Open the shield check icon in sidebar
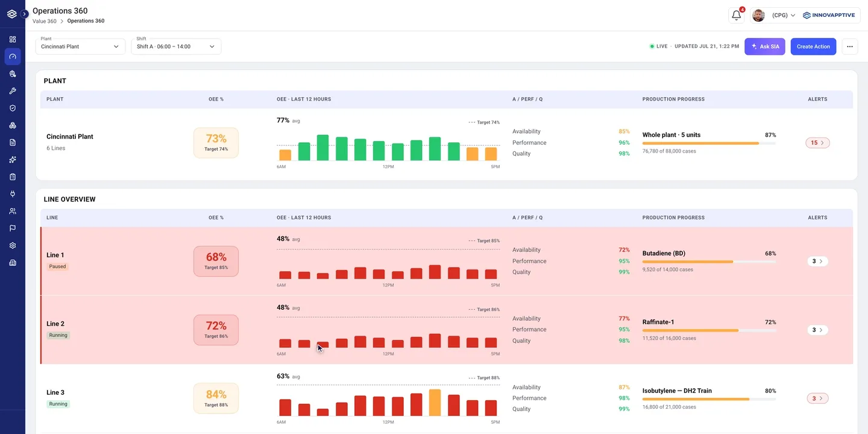Viewport: 868px width, 434px height. (x=13, y=108)
